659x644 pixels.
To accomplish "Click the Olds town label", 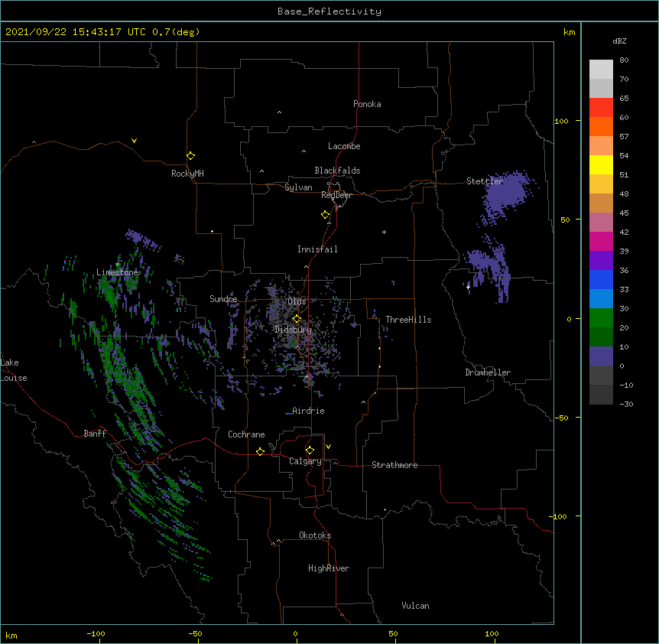I will click(297, 301).
